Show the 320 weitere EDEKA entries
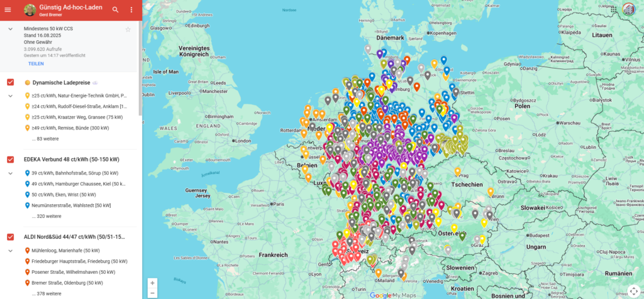This screenshot has width=644, height=299. [47, 215]
